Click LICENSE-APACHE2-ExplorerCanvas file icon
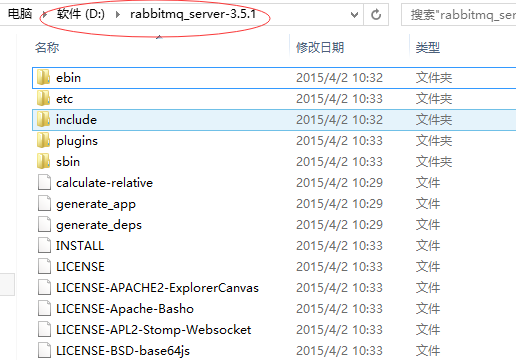 (44, 287)
